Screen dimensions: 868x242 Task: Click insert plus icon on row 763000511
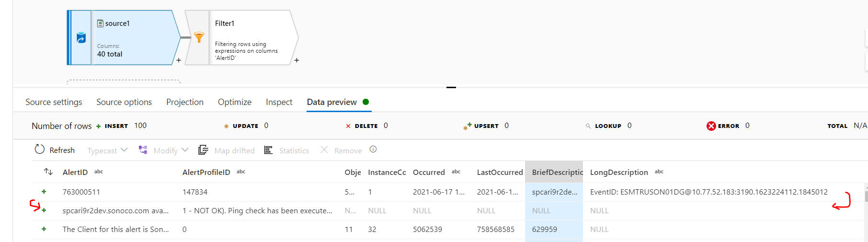pos(44,191)
